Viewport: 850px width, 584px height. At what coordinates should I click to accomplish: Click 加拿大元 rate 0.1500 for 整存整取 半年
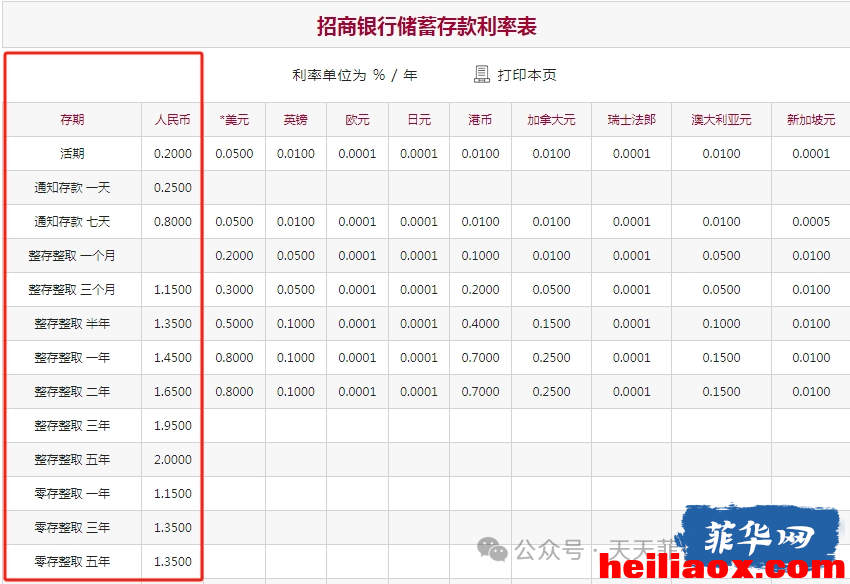(551, 324)
